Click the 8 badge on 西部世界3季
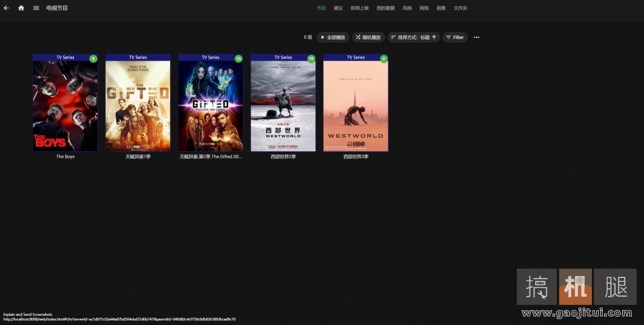Image resolution: width=644 pixels, height=325 pixels. click(x=384, y=59)
